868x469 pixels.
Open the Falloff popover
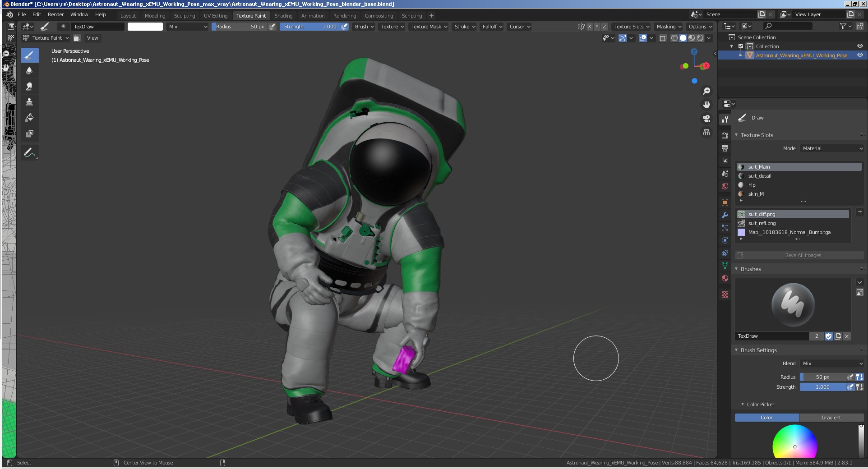point(492,27)
